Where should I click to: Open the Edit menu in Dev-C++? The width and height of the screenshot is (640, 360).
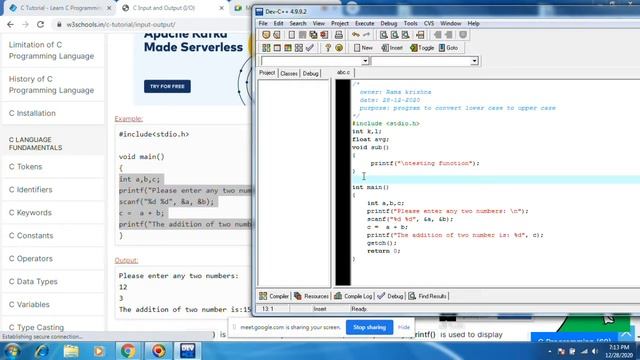pos(278,24)
